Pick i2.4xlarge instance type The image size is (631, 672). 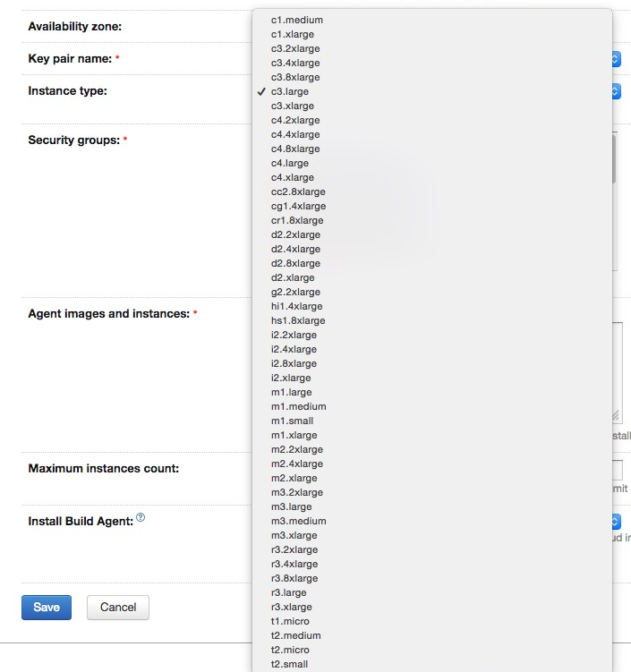pos(432,349)
